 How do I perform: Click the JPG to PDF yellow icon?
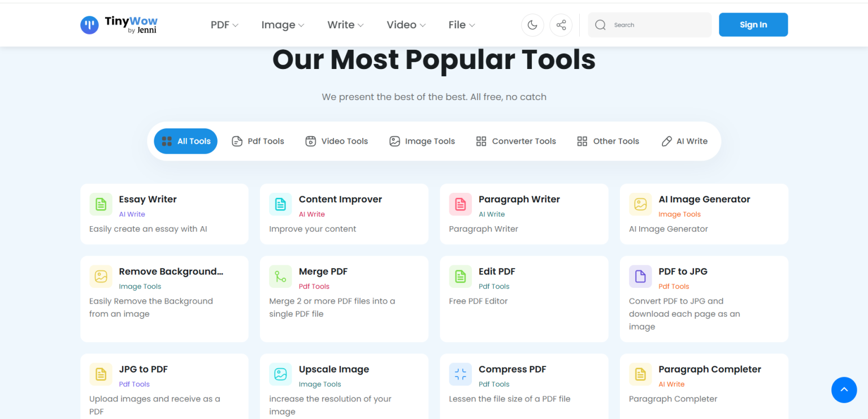point(101,374)
